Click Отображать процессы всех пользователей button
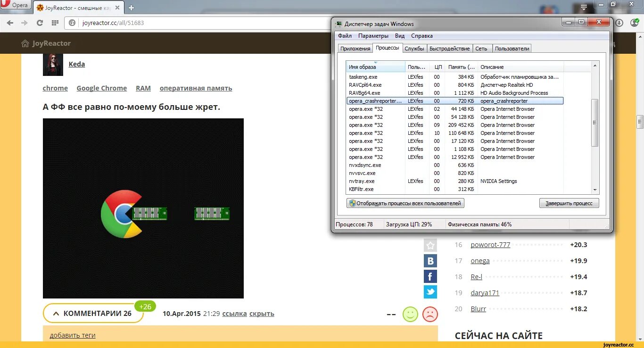The height and width of the screenshot is (348, 644). [x=405, y=203]
